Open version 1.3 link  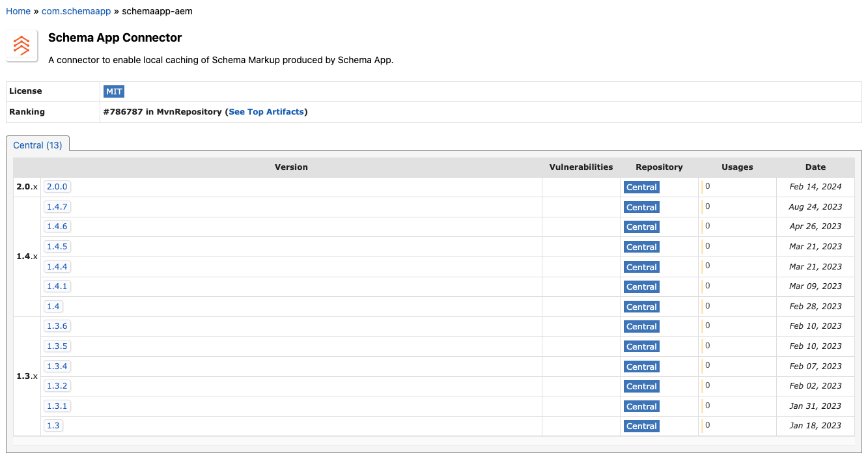pyautogui.click(x=53, y=426)
